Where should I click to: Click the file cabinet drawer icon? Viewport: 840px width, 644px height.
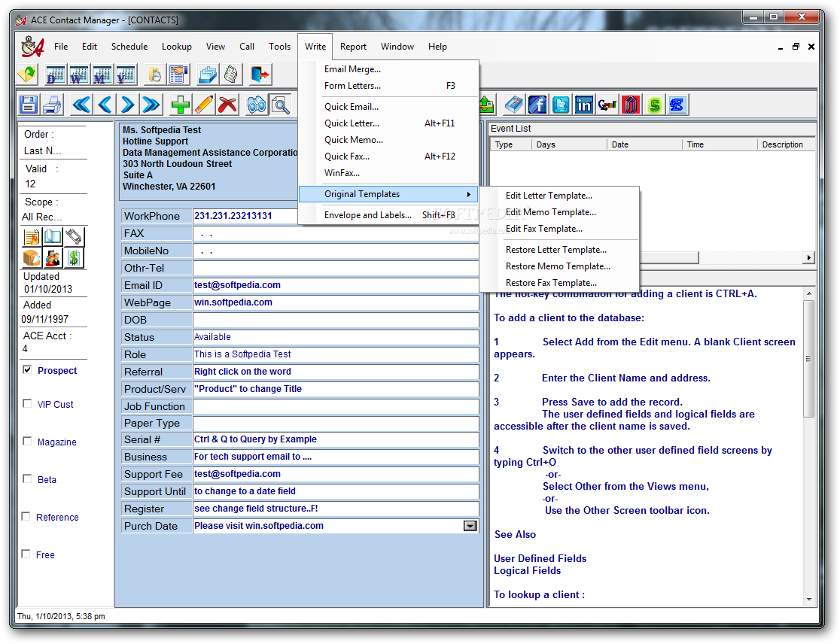(32, 258)
